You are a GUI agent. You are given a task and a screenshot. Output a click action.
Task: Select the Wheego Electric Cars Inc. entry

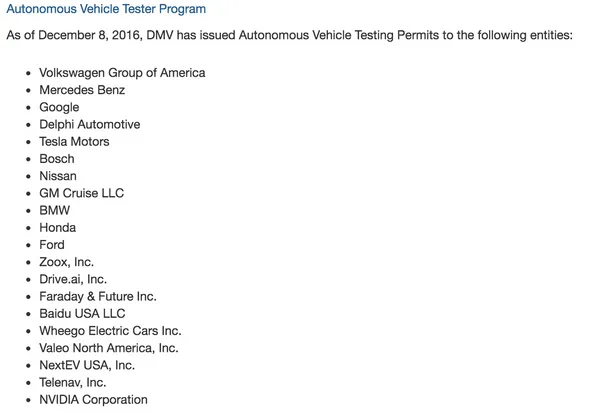tap(110, 331)
